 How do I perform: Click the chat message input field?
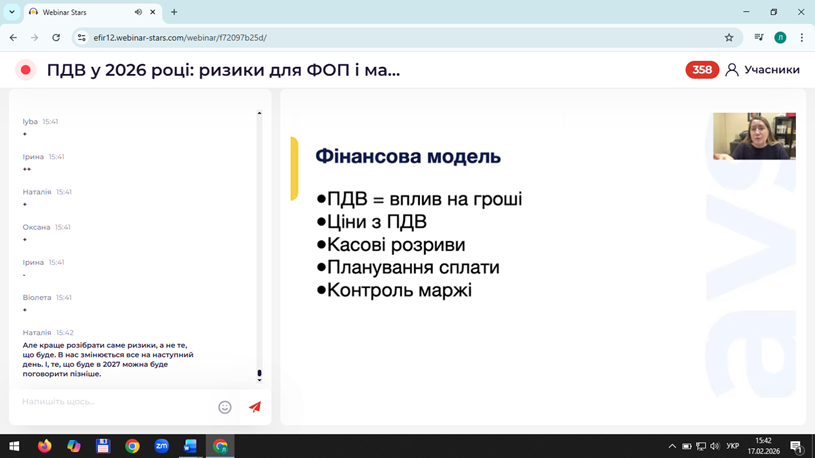(x=115, y=402)
